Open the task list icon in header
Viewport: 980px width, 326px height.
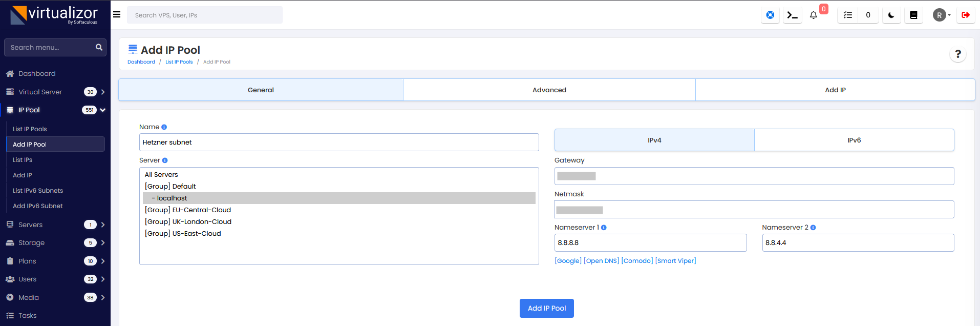pos(848,15)
